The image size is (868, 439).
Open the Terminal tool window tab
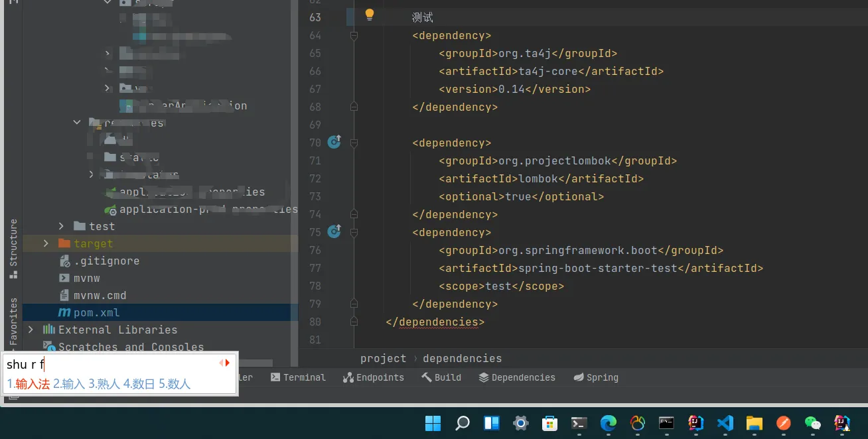click(x=298, y=377)
